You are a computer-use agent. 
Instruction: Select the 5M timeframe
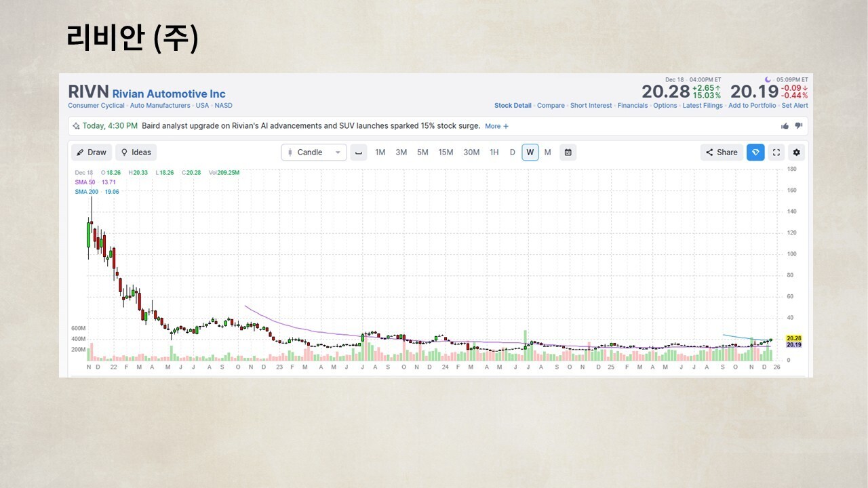[x=422, y=152]
